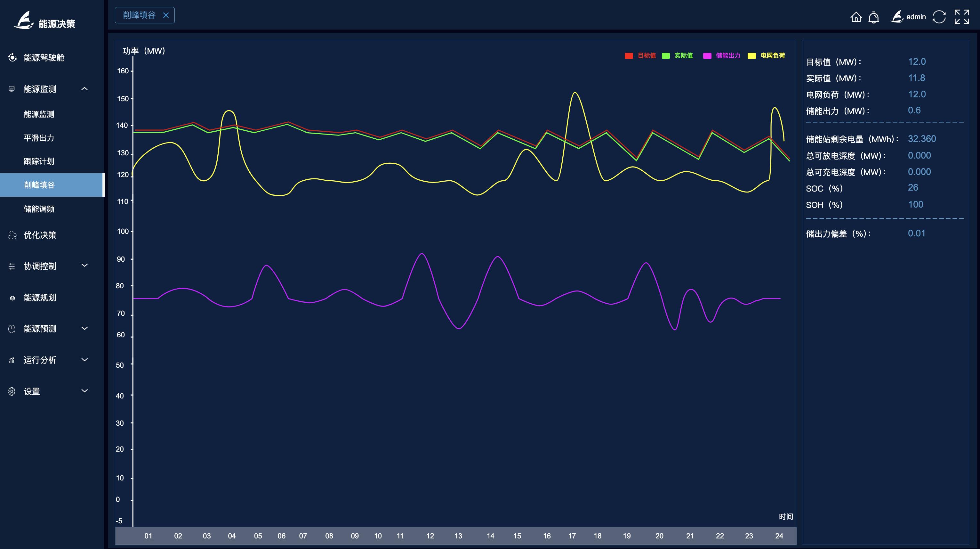Open the 储能调频 submenu item
The image size is (980, 549).
click(x=39, y=209)
